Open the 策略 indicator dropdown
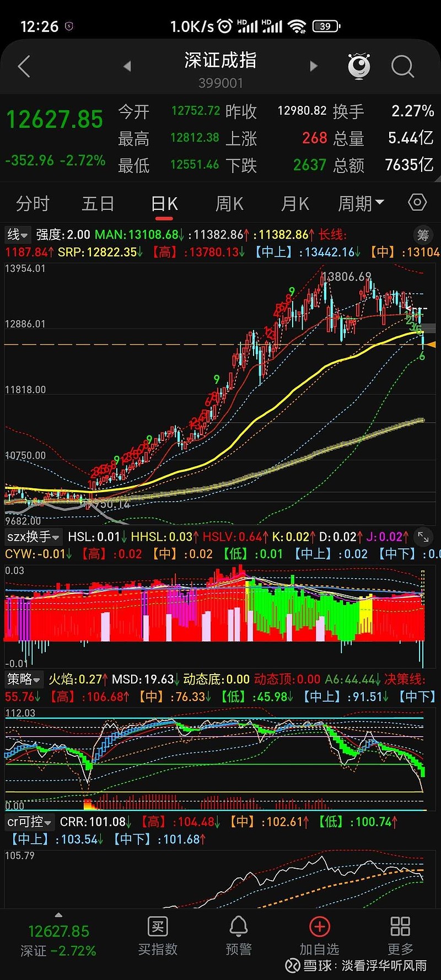441x980 pixels. pyautogui.click(x=24, y=679)
